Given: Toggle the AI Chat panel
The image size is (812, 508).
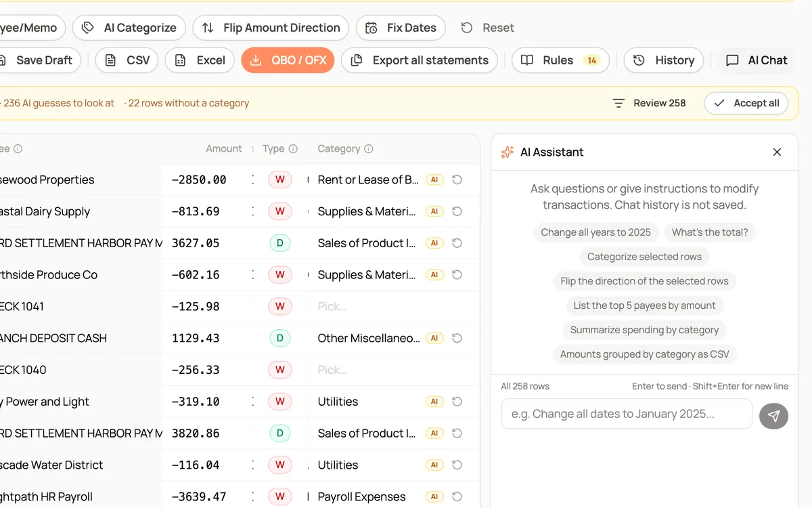Looking at the screenshot, I should tap(757, 60).
